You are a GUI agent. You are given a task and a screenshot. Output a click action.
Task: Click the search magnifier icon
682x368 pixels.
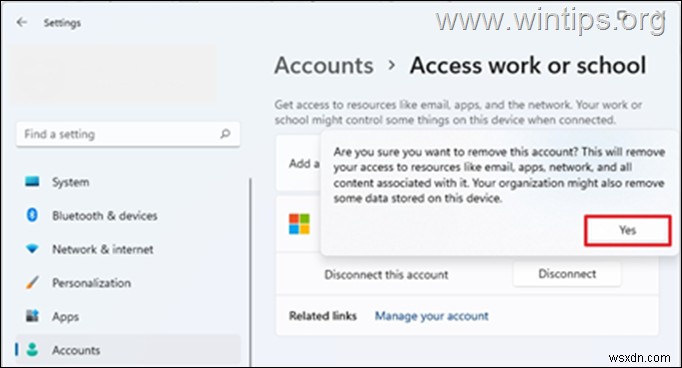click(x=225, y=134)
